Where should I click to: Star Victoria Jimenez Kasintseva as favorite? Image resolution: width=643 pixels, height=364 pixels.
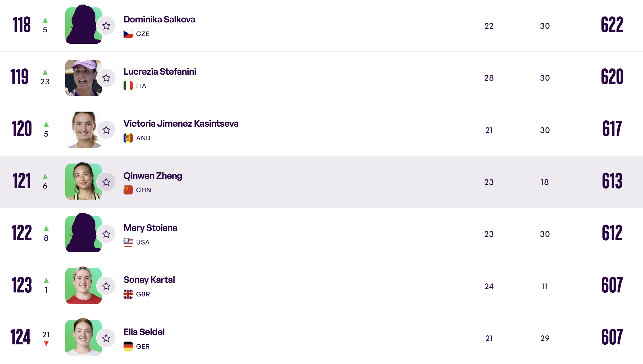point(106,130)
